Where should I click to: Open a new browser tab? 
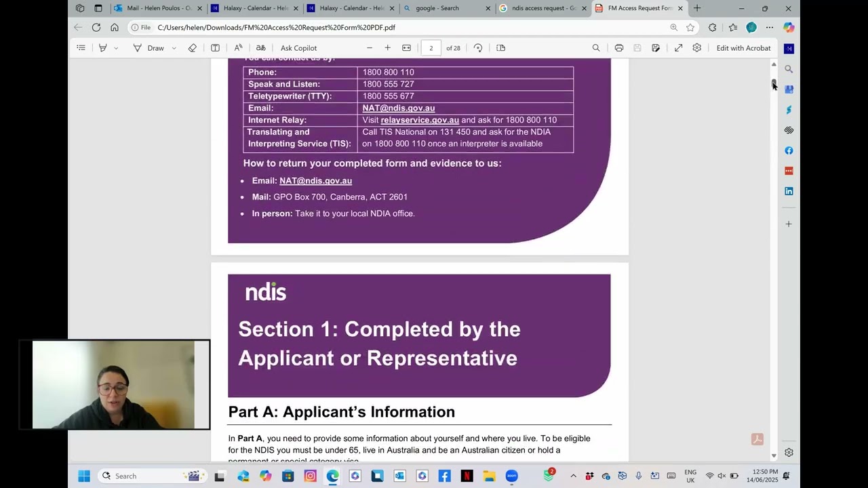coord(697,8)
